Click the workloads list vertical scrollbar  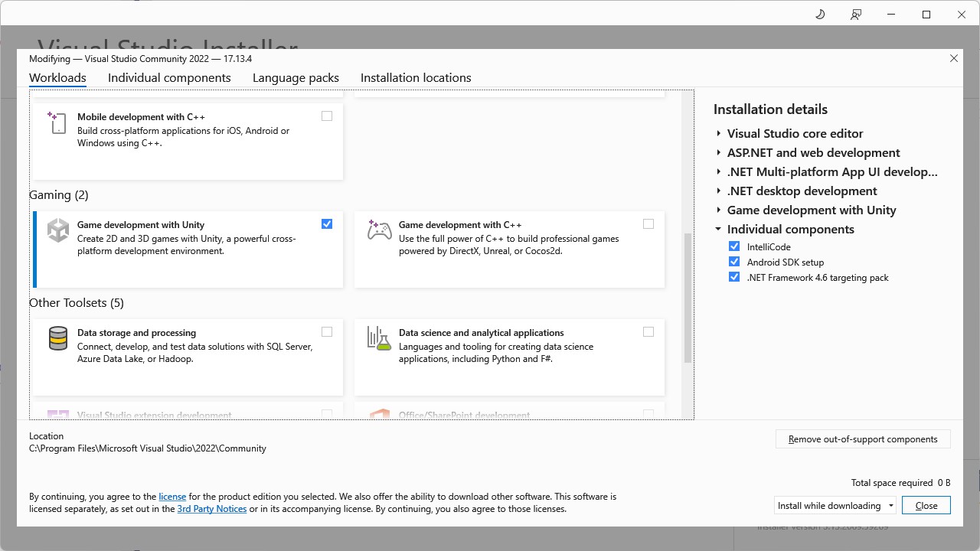(x=688, y=298)
